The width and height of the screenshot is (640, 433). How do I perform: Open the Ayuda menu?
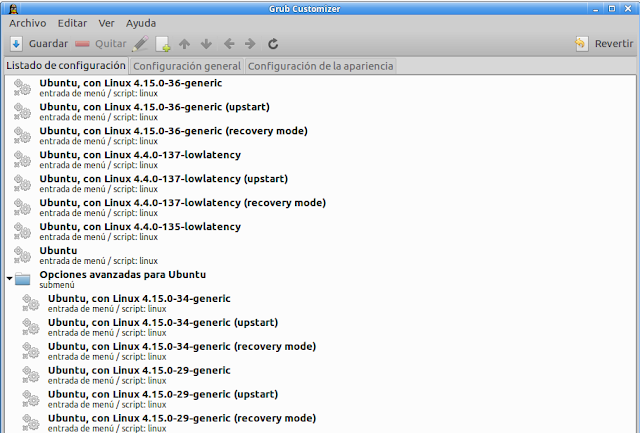pyautogui.click(x=141, y=23)
